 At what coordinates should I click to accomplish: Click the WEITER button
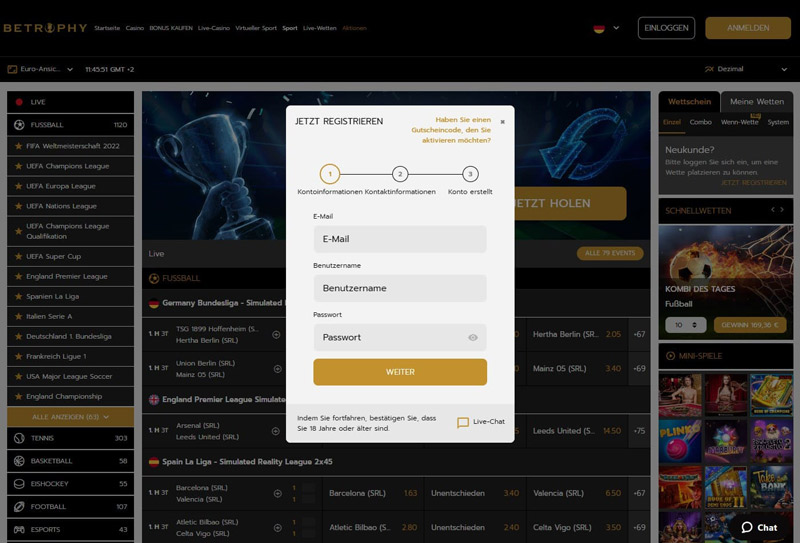tap(400, 372)
